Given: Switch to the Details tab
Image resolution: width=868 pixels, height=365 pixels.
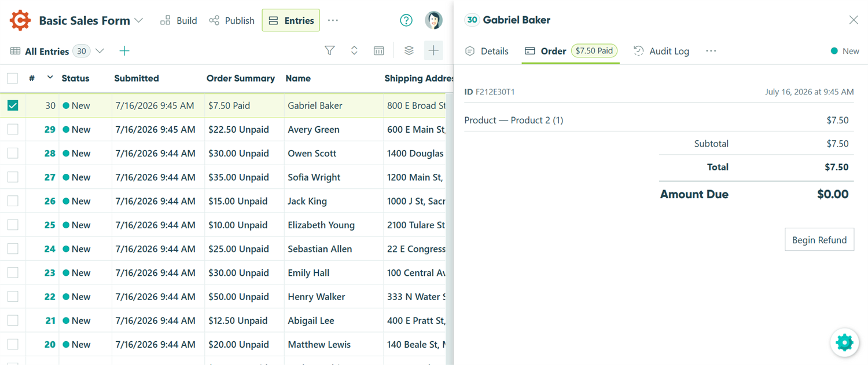Looking at the screenshot, I should point(487,51).
